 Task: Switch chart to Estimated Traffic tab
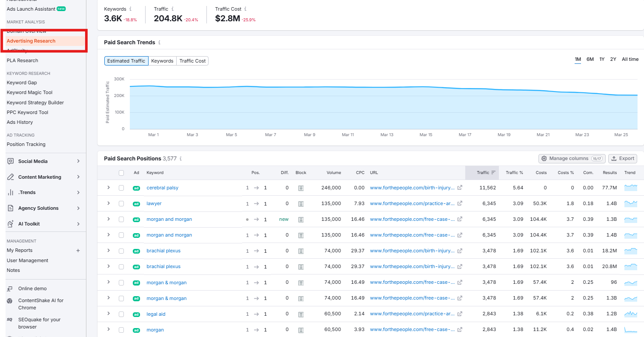(126, 61)
